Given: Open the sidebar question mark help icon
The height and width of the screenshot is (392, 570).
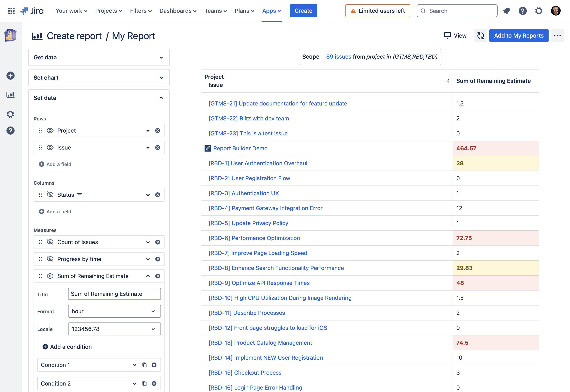Looking at the screenshot, I should (10, 131).
